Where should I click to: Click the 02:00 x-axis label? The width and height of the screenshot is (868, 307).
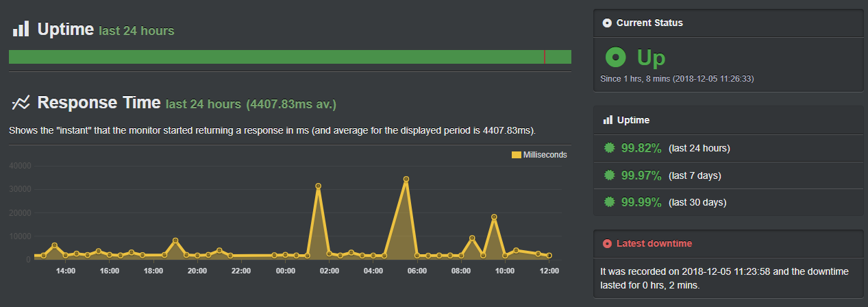[x=330, y=271]
